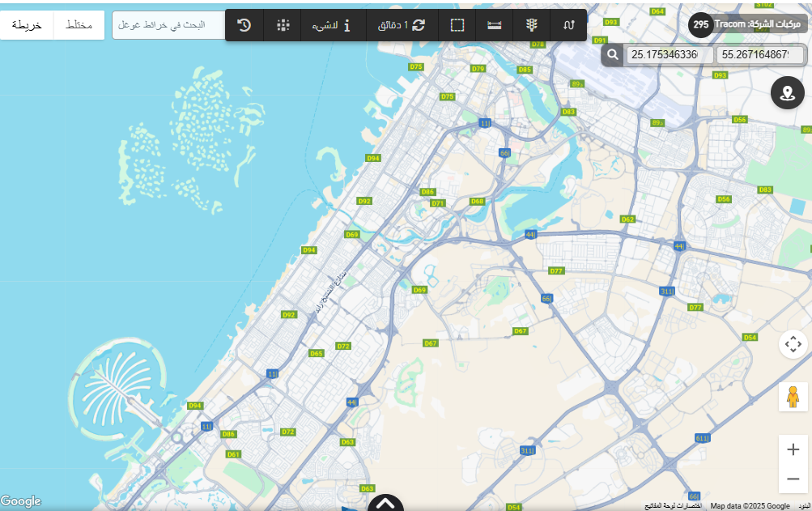This screenshot has height=511, width=812.
Task: Click the Tracom company vehicles 295 badge
Action: click(x=746, y=24)
